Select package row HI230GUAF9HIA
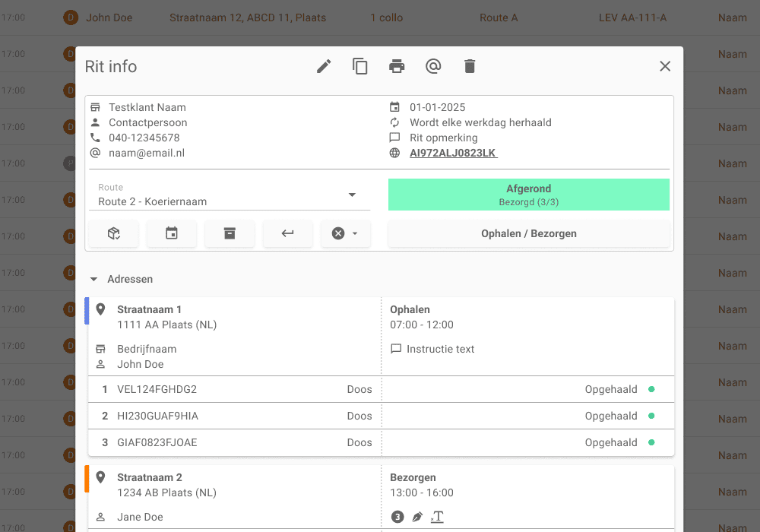Screen dimensions: 760x532 click(x=381, y=416)
